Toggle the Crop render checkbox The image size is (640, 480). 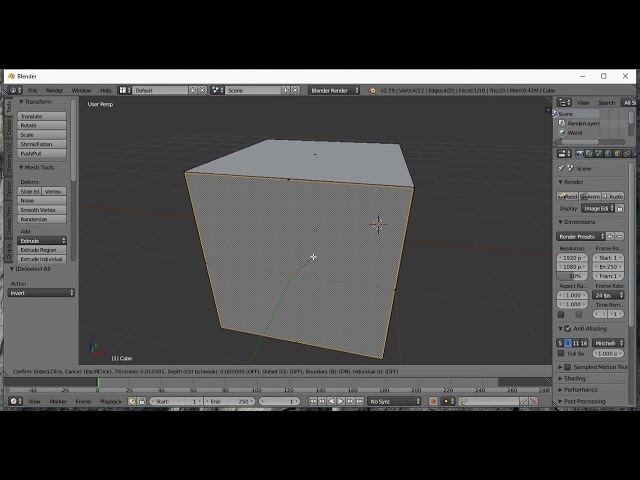point(579,314)
